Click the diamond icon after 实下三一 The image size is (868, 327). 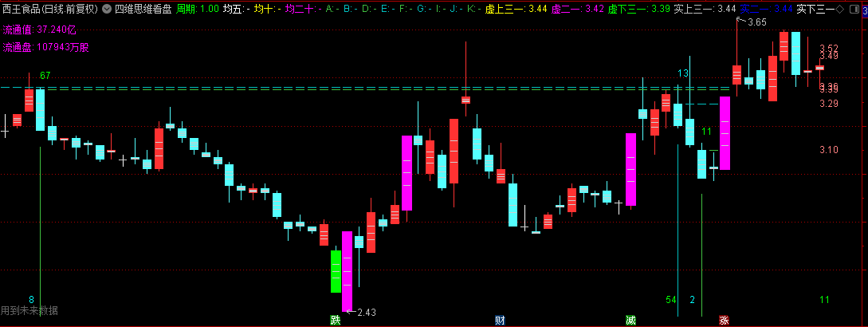click(x=839, y=9)
